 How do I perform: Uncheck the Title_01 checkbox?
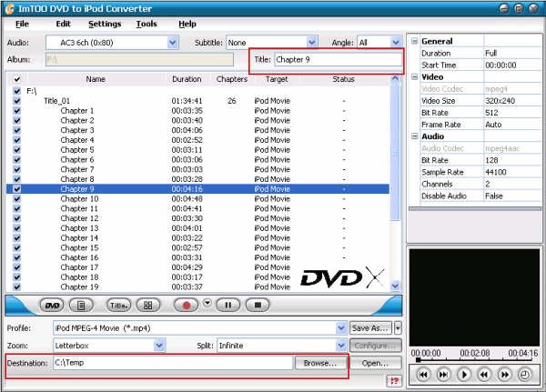(x=16, y=101)
